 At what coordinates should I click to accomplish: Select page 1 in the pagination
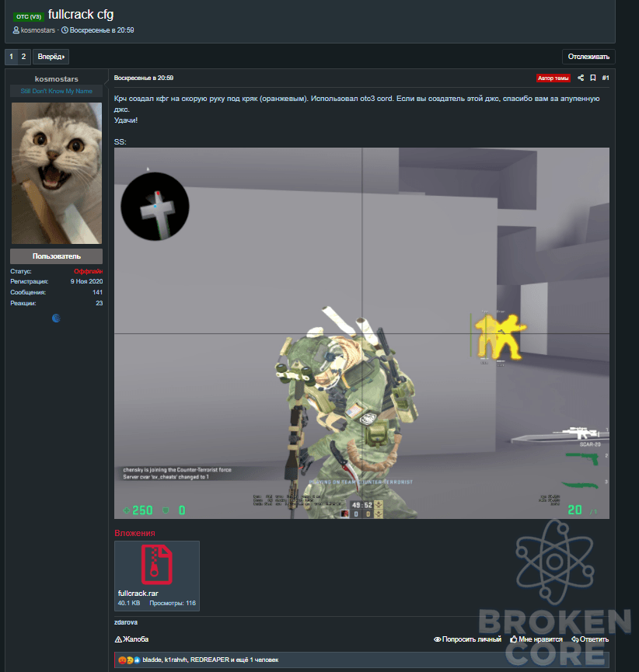11,57
